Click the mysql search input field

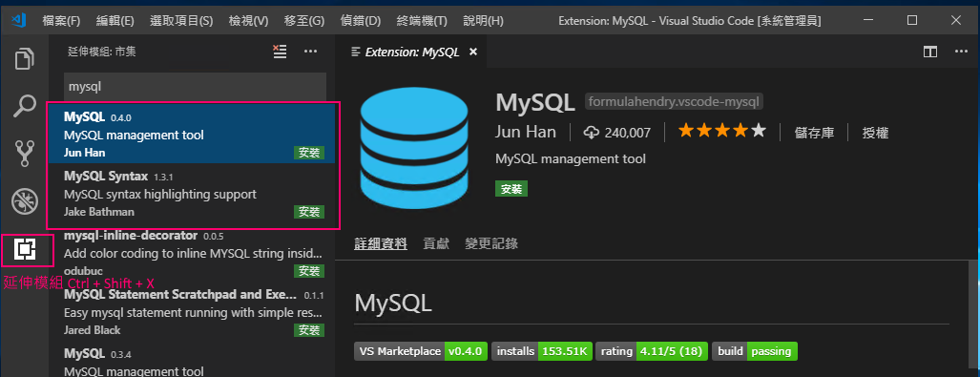(195, 86)
